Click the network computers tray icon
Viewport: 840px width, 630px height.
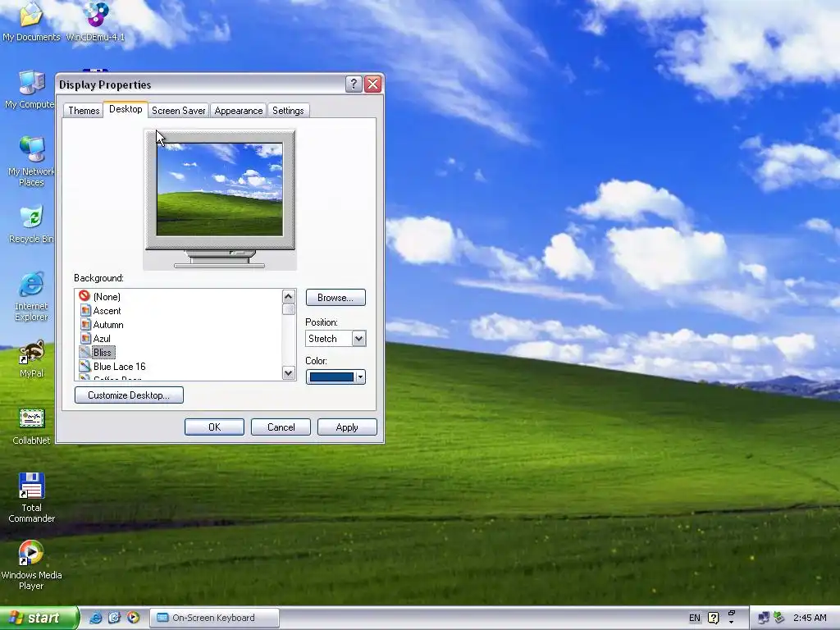pyautogui.click(x=764, y=618)
